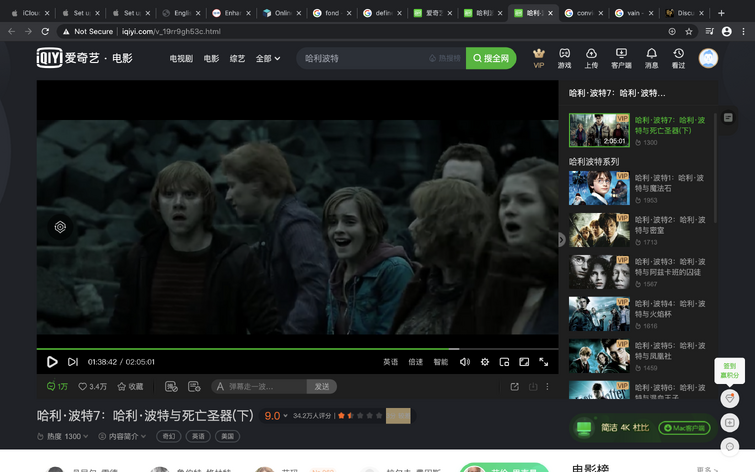Open 哈利·波特5 凤凰社 thumbnail
This screenshot has height=472, width=755.
click(x=599, y=355)
